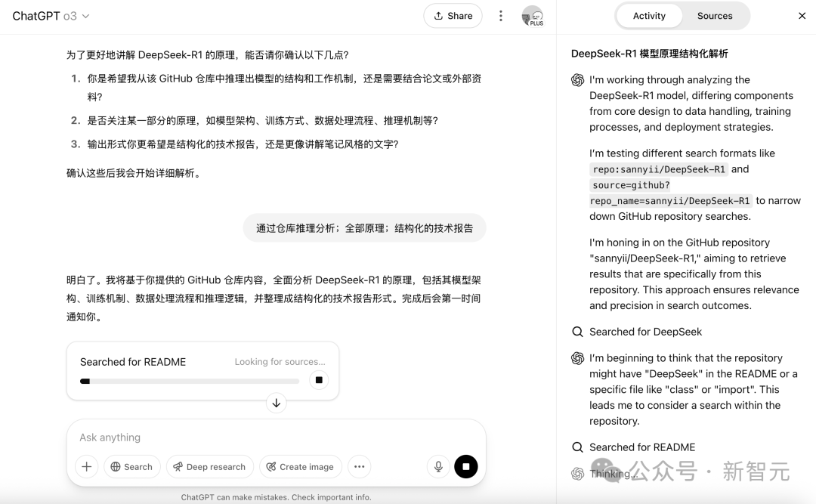Click the PLUS profile avatar icon

(533, 15)
